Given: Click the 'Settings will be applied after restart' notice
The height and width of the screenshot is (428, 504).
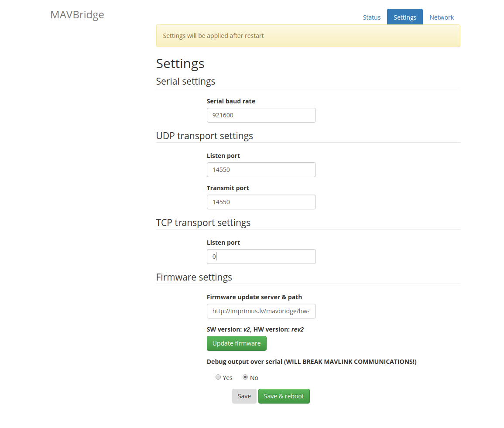Looking at the screenshot, I should pyautogui.click(x=308, y=36).
